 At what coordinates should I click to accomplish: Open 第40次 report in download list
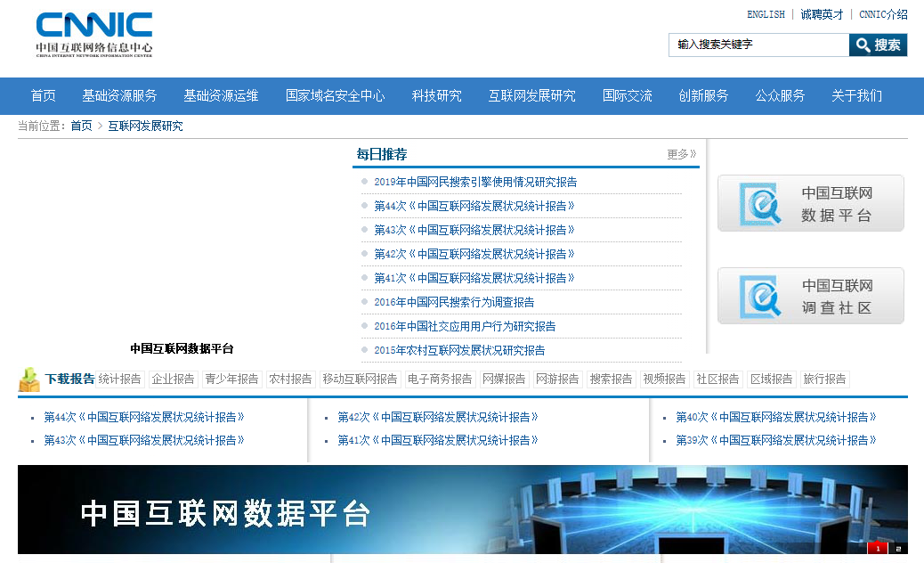(775, 418)
